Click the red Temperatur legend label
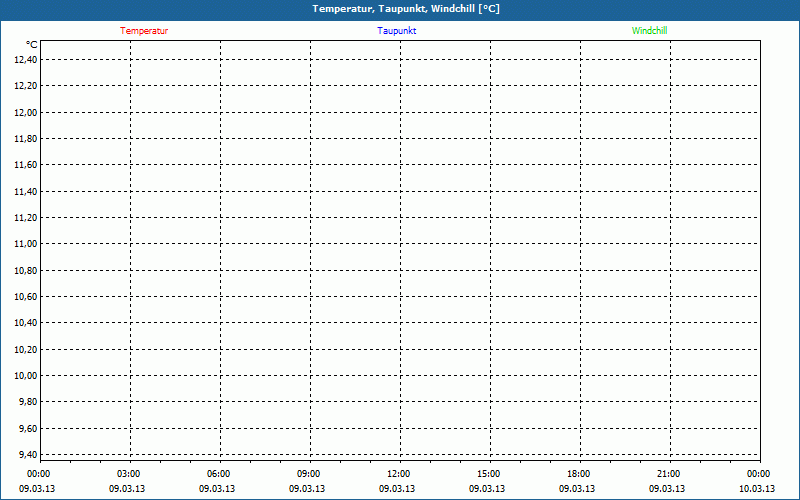The image size is (800, 500). tap(144, 31)
